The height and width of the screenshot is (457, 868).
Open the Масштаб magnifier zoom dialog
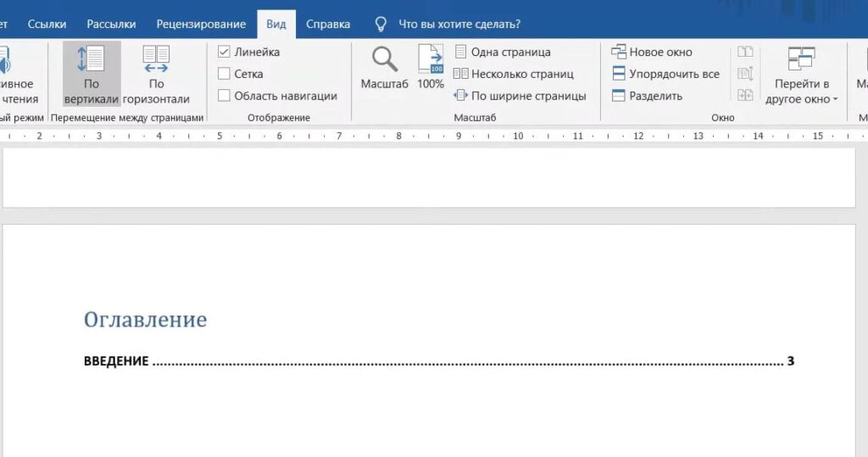[384, 59]
